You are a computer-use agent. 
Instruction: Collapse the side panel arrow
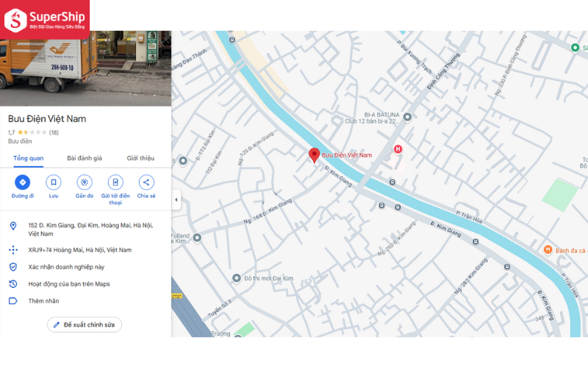tap(176, 199)
